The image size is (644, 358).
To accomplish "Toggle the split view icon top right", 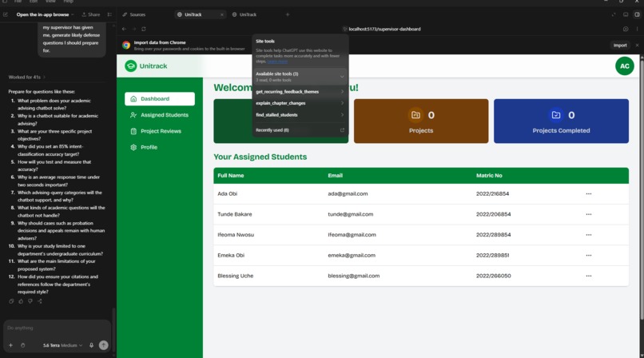I will click(x=637, y=14).
